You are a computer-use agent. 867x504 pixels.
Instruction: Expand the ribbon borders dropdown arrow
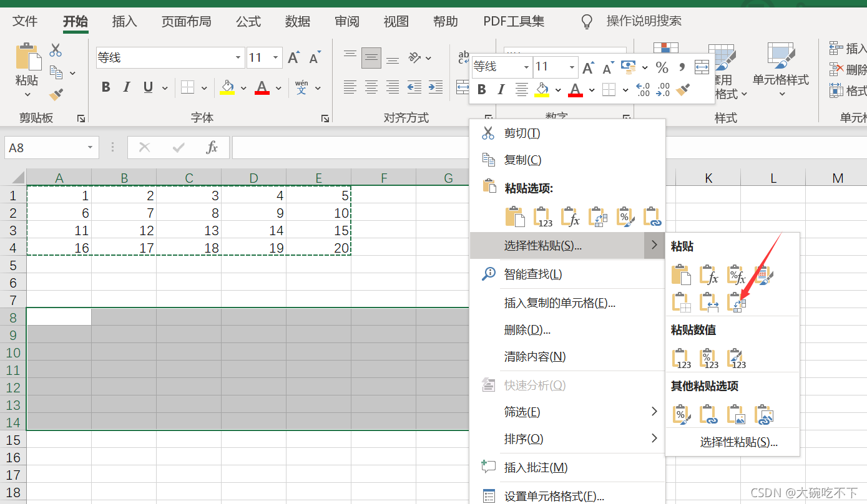point(204,88)
